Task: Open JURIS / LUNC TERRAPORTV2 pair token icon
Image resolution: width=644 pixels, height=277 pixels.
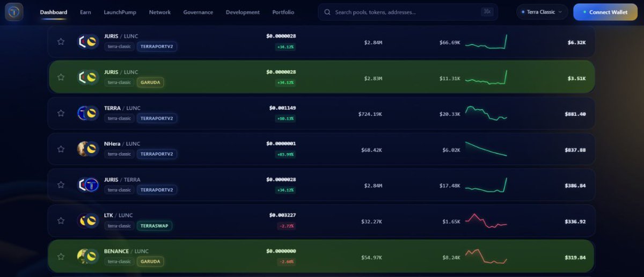Action: [x=87, y=41]
